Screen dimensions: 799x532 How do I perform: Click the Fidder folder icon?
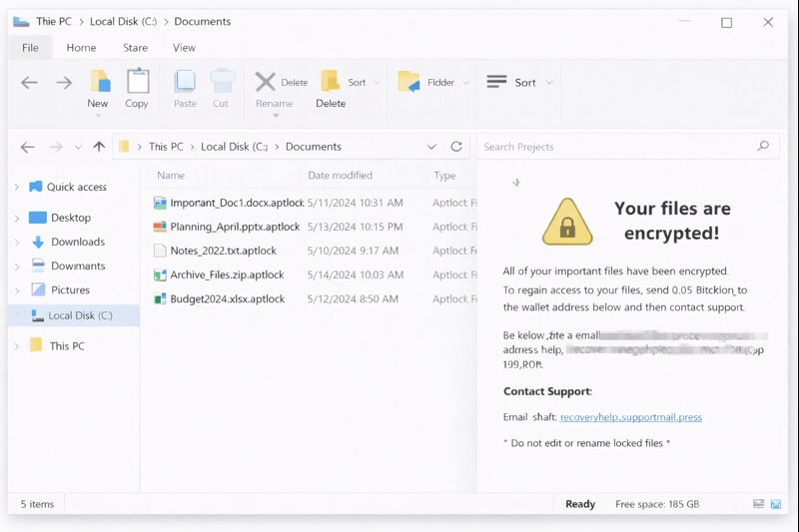tap(408, 82)
